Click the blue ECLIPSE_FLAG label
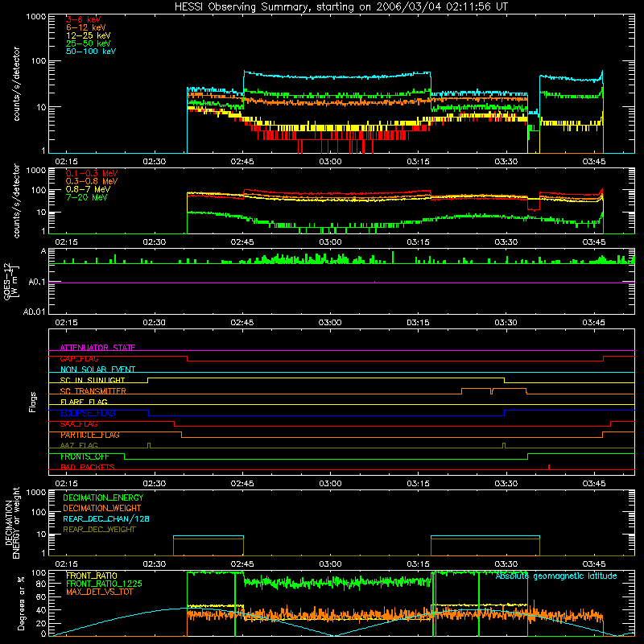The image size is (644, 644). [88, 413]
